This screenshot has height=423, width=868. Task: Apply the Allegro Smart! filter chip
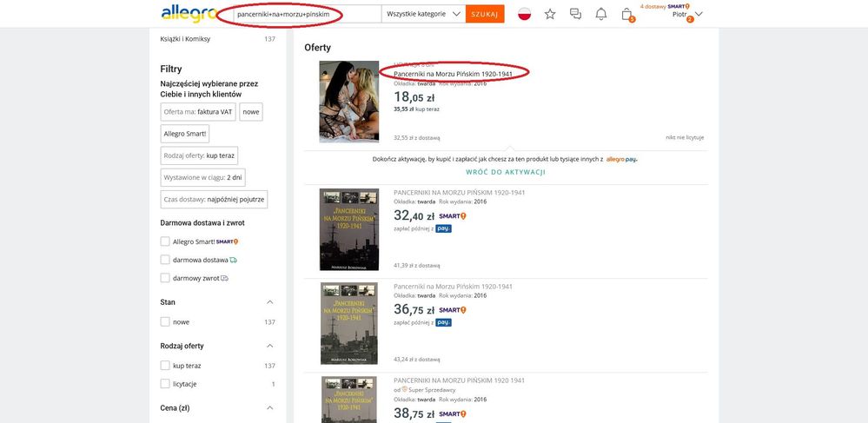(x=185, y=134)
